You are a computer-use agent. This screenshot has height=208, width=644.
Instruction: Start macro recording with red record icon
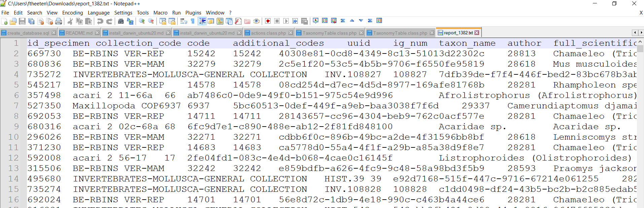point(268,21)
